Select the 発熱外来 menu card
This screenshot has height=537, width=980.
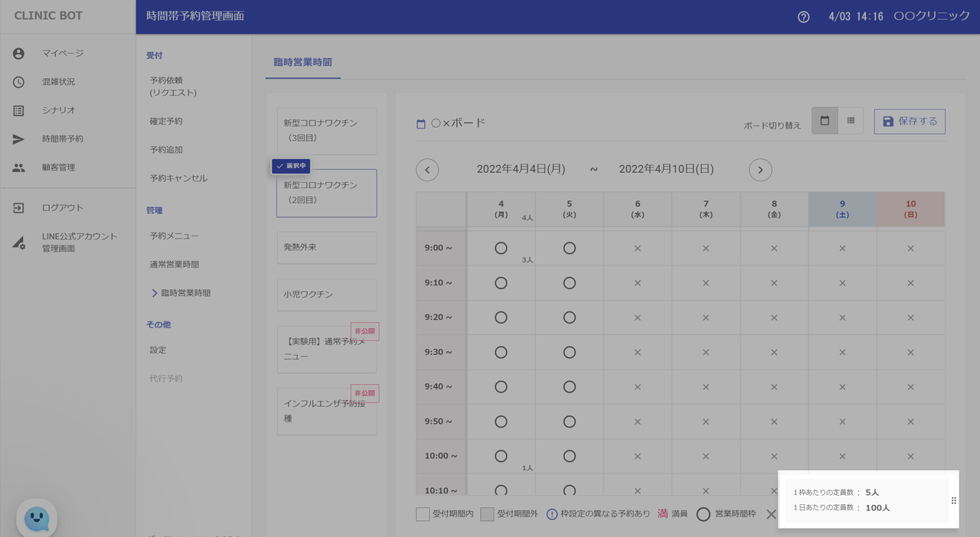tap(326, 248)
